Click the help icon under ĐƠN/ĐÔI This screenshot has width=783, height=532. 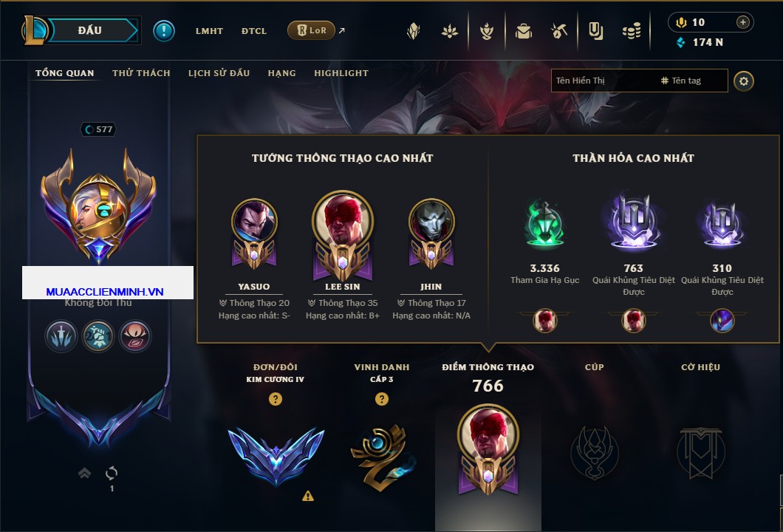pos(275,398)
